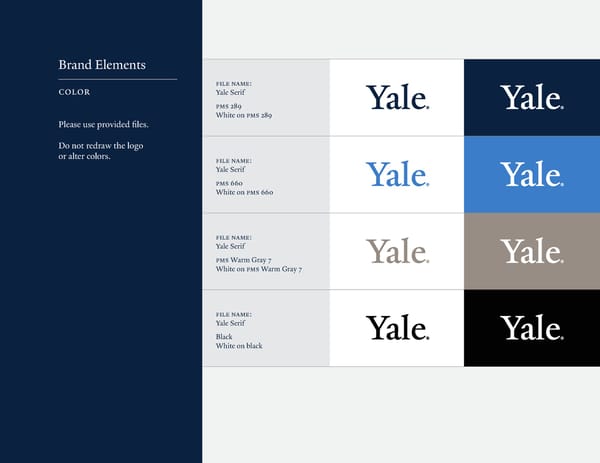Click the white Yale logo on navy background
The image size is (600, 463).
pyautogui.click(x=531, y=97)
